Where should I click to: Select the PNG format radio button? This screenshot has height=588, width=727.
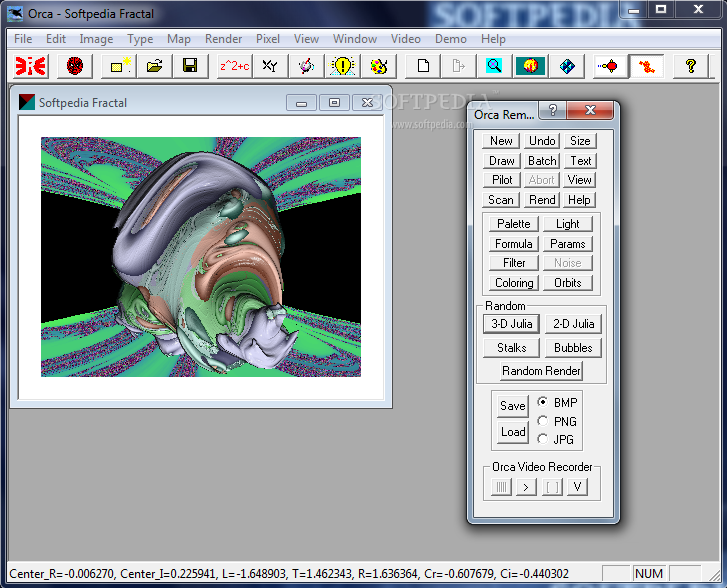click(x=542, y=421)
